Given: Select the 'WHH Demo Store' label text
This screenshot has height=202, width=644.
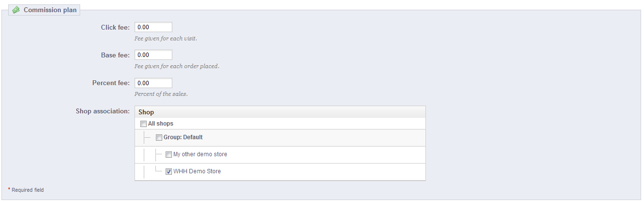Looking at the screenshot, I should coord(197,172).
